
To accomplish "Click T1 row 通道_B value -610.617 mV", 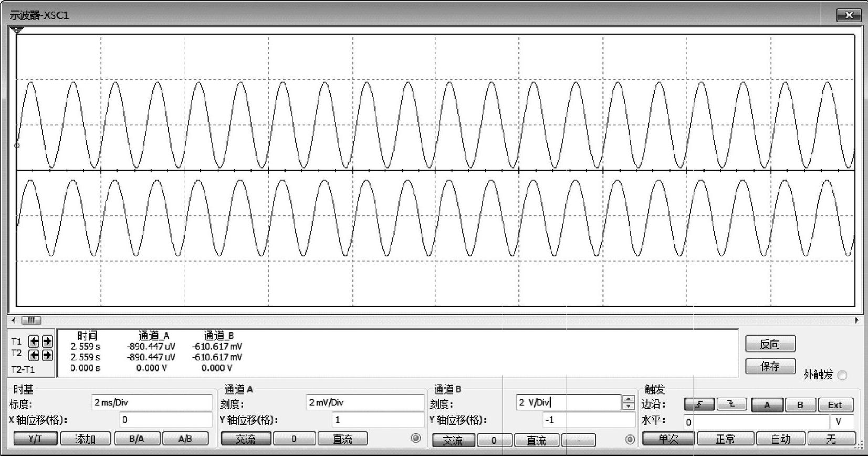I will tap(217, 347).
